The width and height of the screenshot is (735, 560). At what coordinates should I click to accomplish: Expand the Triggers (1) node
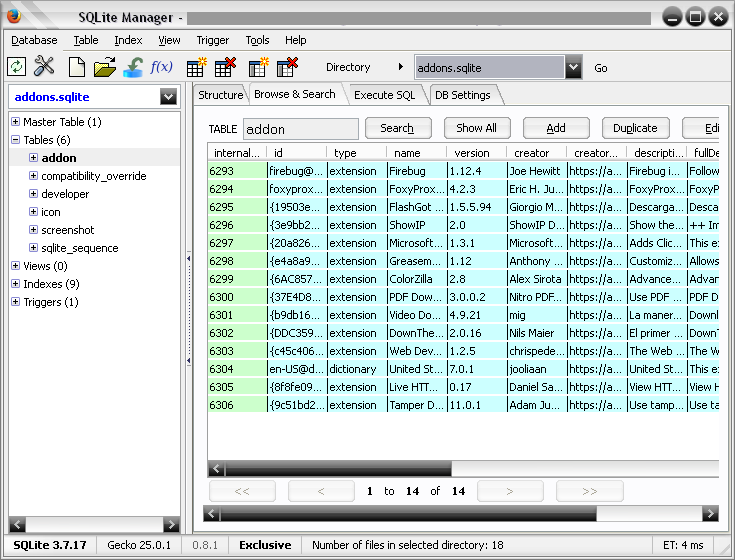pos(15,302)
